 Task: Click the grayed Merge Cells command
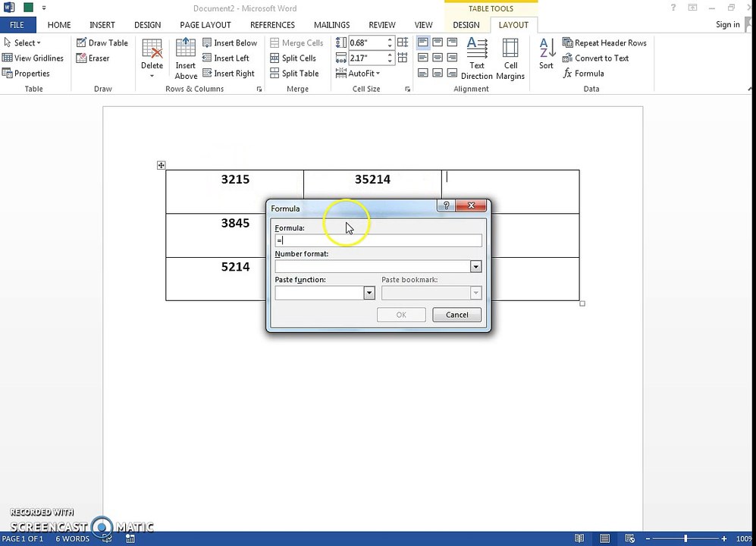click(296, 43)
